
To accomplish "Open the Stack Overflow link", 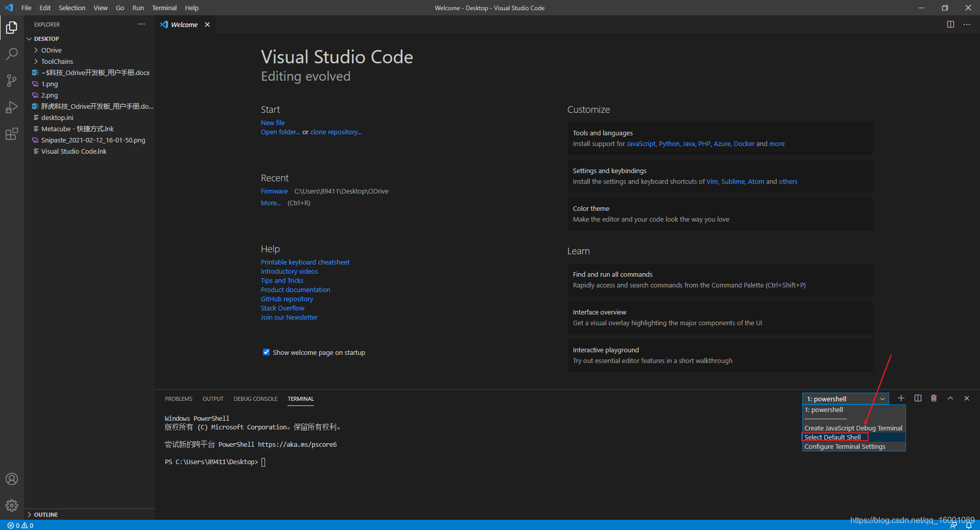I will coord(282,308).
